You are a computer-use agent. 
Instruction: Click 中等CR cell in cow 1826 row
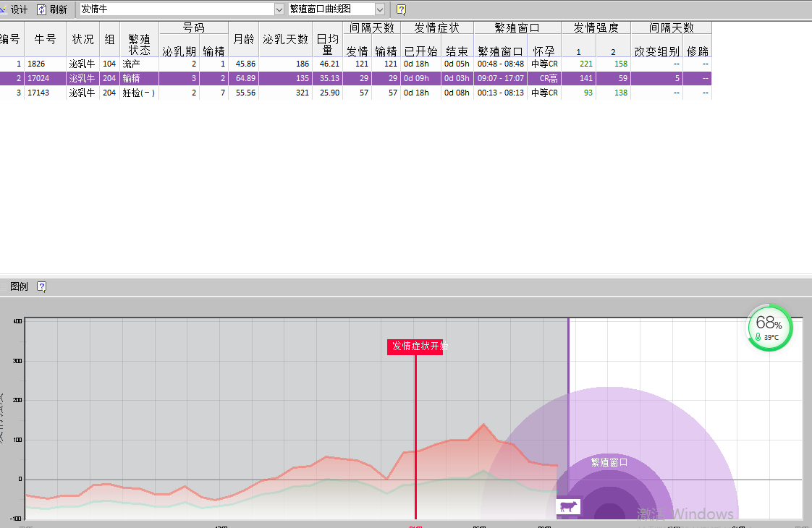pos(544,64)
